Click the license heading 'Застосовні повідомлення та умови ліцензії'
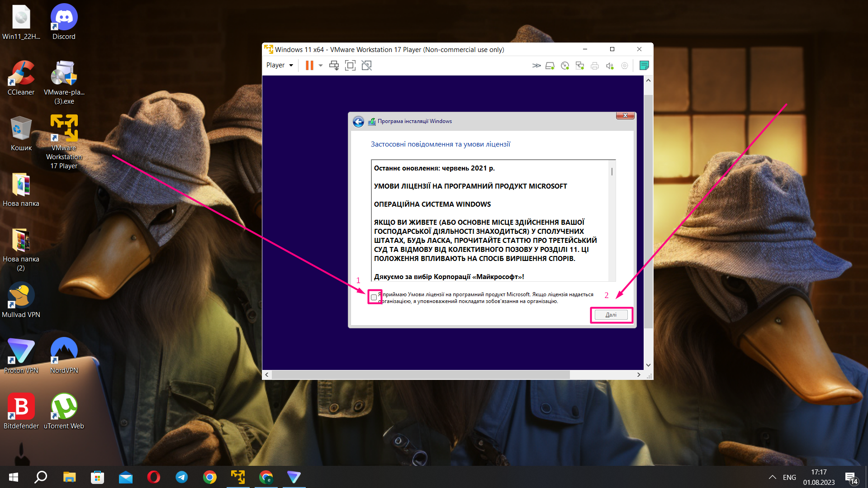 441,144
